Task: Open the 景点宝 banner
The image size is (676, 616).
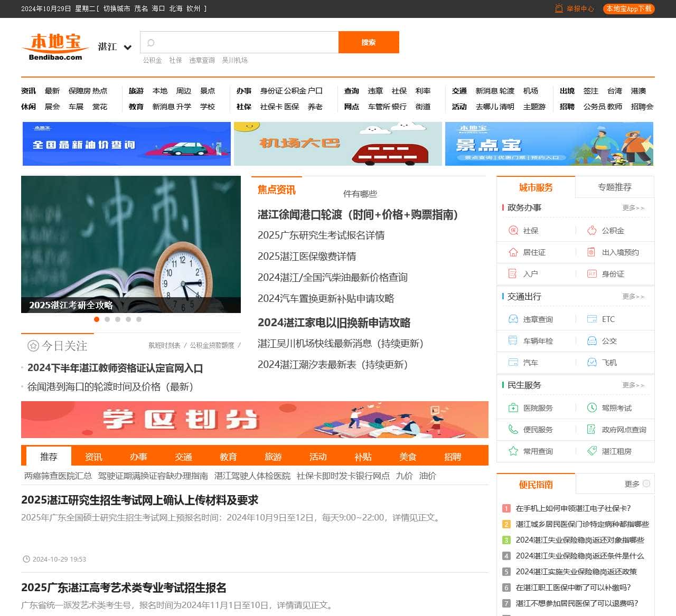Action: (549, 144)
